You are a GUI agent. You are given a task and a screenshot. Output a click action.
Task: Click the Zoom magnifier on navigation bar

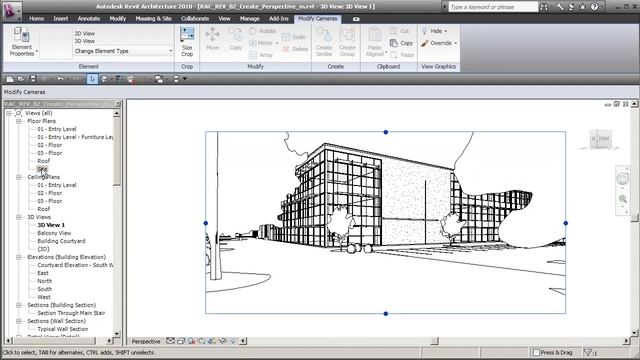(x=622, y=199)
